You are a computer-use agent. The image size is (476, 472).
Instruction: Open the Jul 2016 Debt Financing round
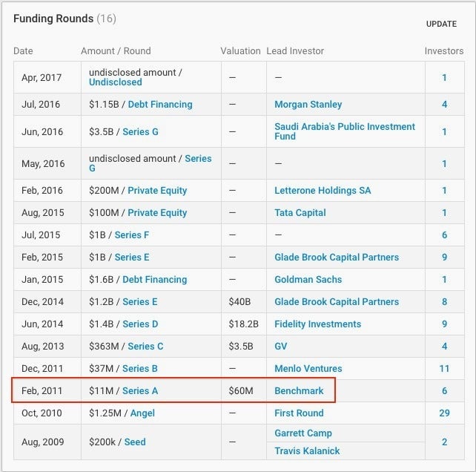coord(160,104)
